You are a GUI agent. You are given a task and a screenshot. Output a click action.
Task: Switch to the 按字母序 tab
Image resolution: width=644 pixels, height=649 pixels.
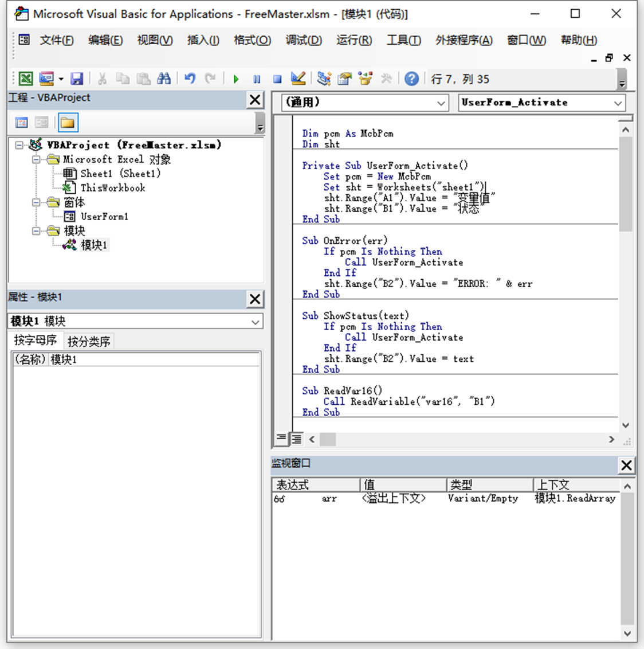36,340
